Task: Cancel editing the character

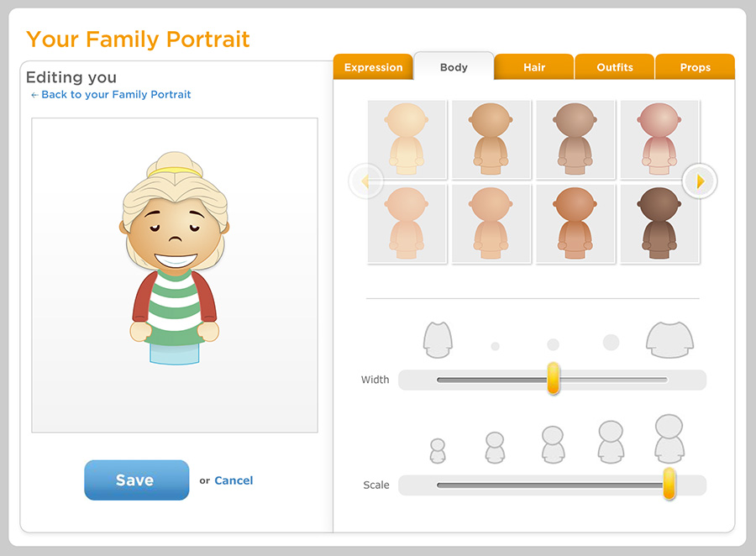Action: click(x=234, y=480)
